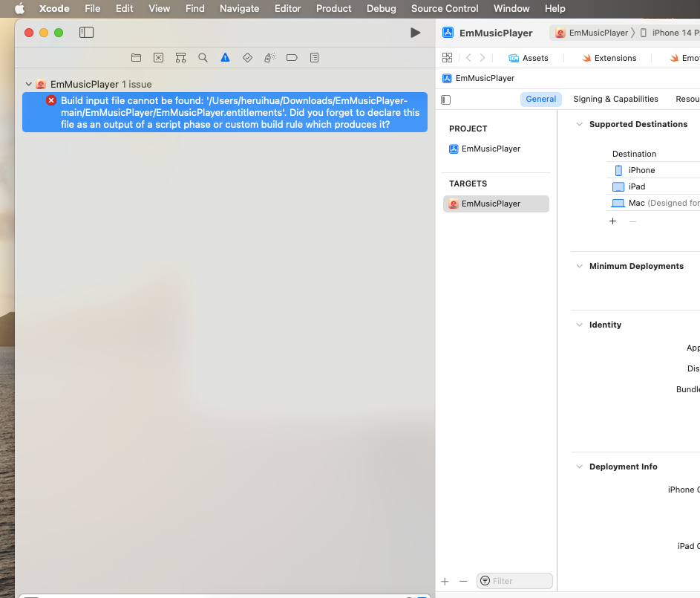Viewport: 700px width, 598px height.
Task: Open the Report navigator list icon
Action: [x=314, y=57]
